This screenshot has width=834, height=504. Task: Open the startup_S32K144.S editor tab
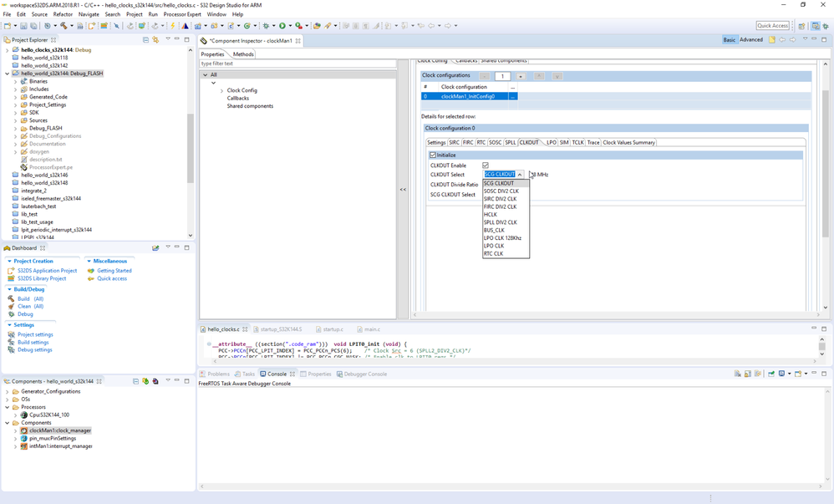point(280,329)
